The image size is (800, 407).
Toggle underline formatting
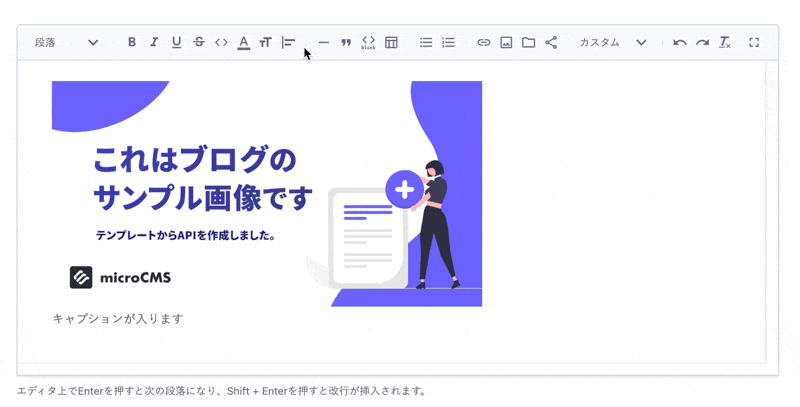(176, 43)
